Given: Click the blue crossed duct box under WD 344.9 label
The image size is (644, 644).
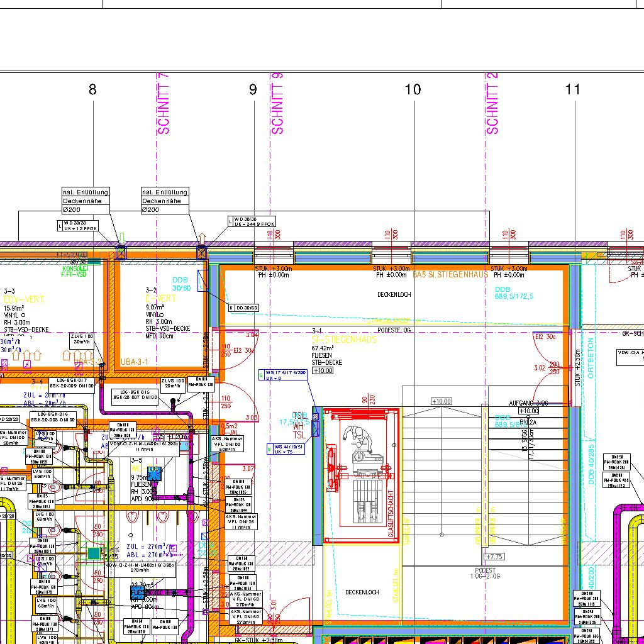Looking at the screenshot, I should [202, 253].
